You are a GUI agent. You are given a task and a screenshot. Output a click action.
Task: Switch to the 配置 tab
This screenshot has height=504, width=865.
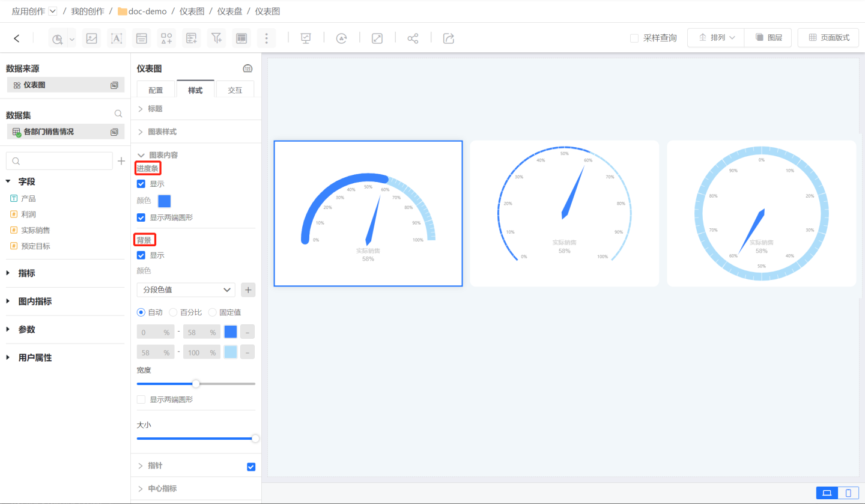(156, 90)
